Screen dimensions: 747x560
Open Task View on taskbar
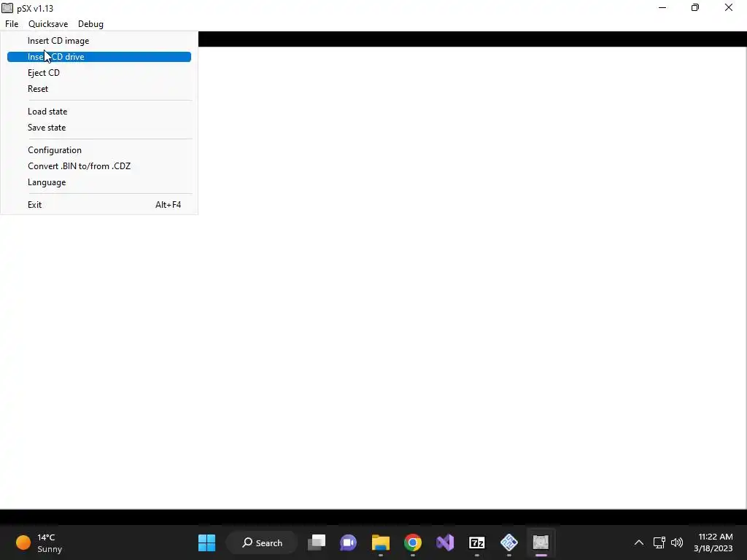click(x=317, y=542)
